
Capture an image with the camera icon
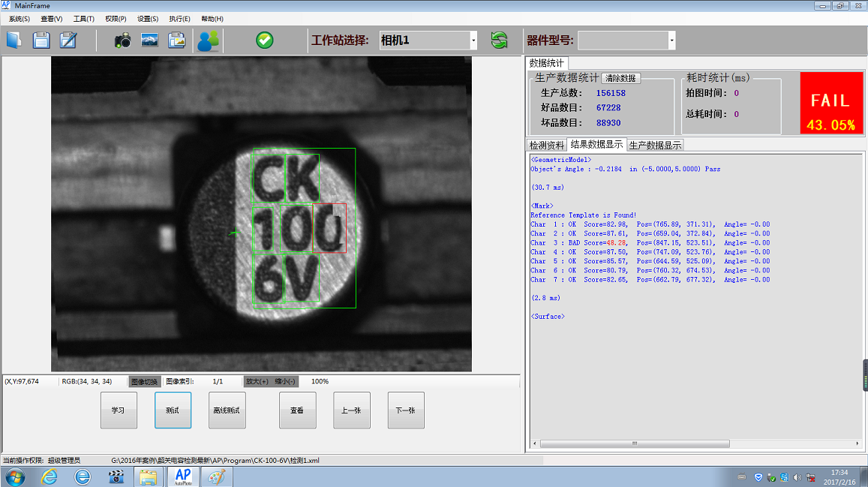coord(122,41)
